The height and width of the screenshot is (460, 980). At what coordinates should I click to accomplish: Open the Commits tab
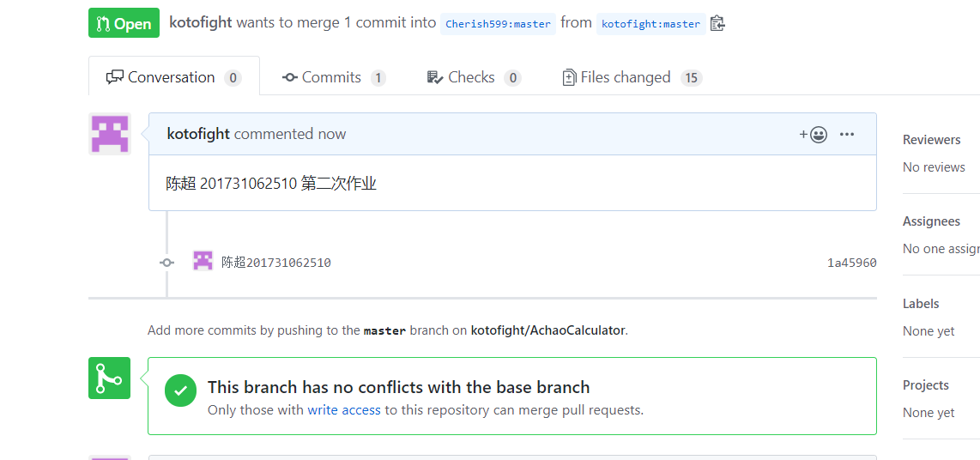pyautogui.click(x=333, y=77)
